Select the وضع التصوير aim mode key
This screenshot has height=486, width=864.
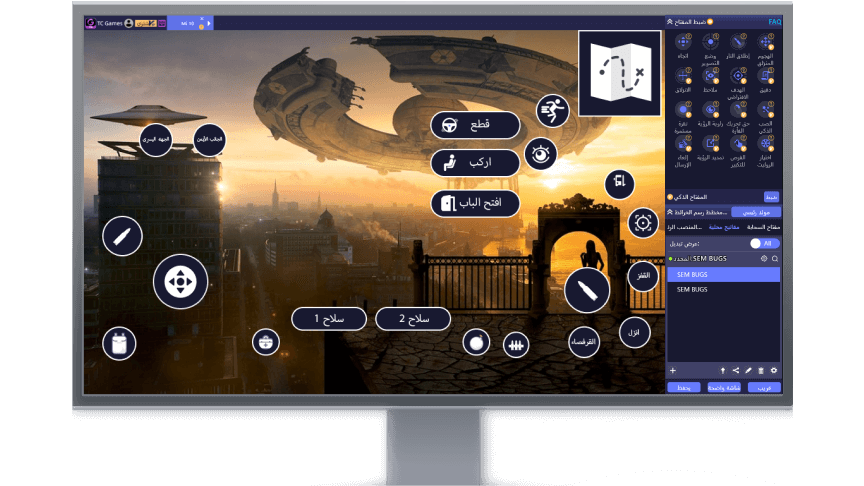coord(710,42)
